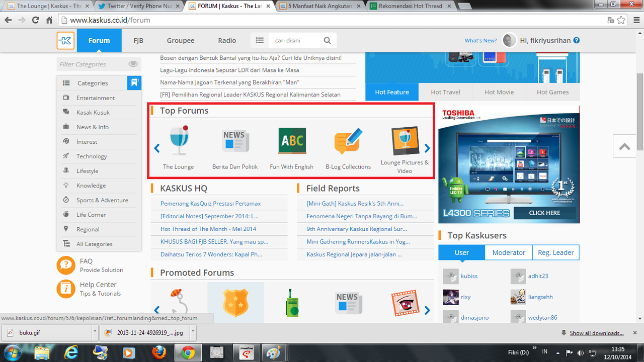
Task: Open the Help Center info icon
Action: [66, 289]
